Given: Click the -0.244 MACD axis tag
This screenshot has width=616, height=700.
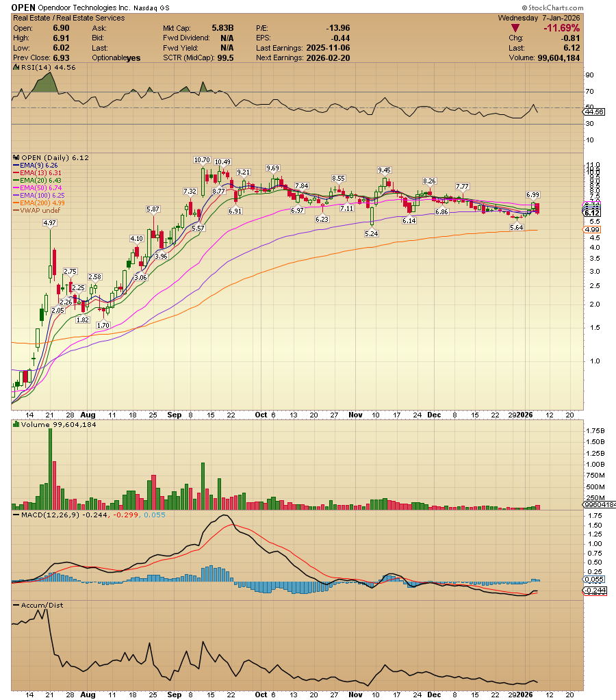Looking at the screenshot, I should [x=595, y=591].
